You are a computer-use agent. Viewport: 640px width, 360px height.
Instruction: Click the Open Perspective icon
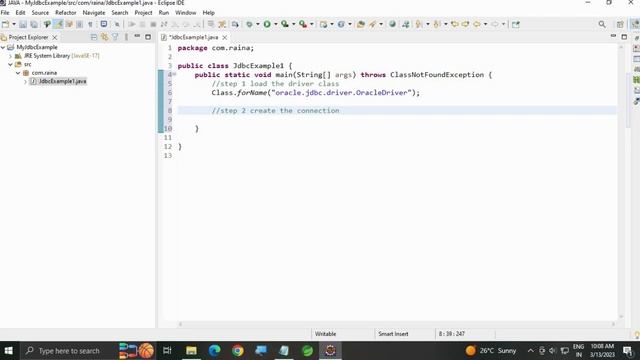(x=620, y=24)
